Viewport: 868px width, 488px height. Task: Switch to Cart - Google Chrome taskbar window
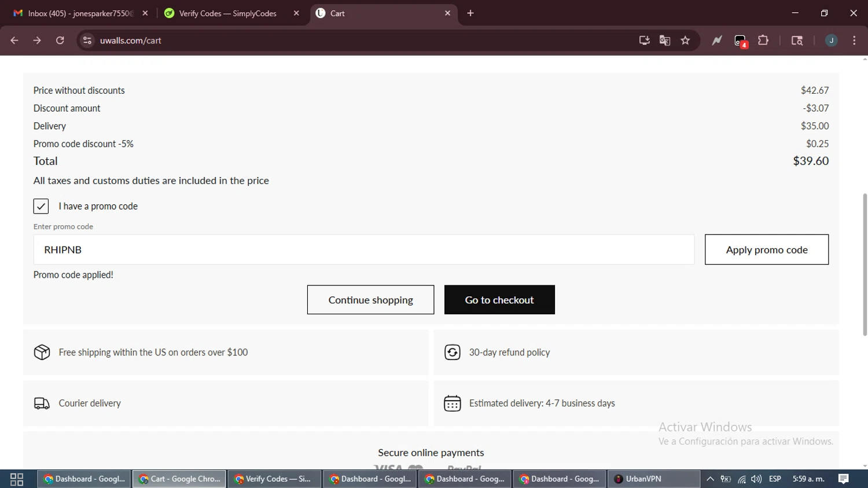pos(179,479)
